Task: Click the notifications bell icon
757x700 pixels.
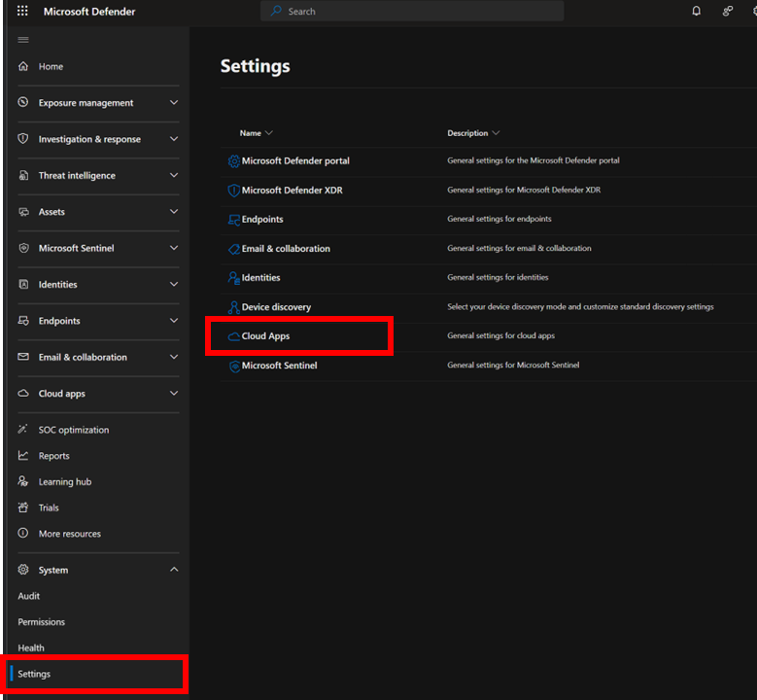Action: tap(696, 12)
